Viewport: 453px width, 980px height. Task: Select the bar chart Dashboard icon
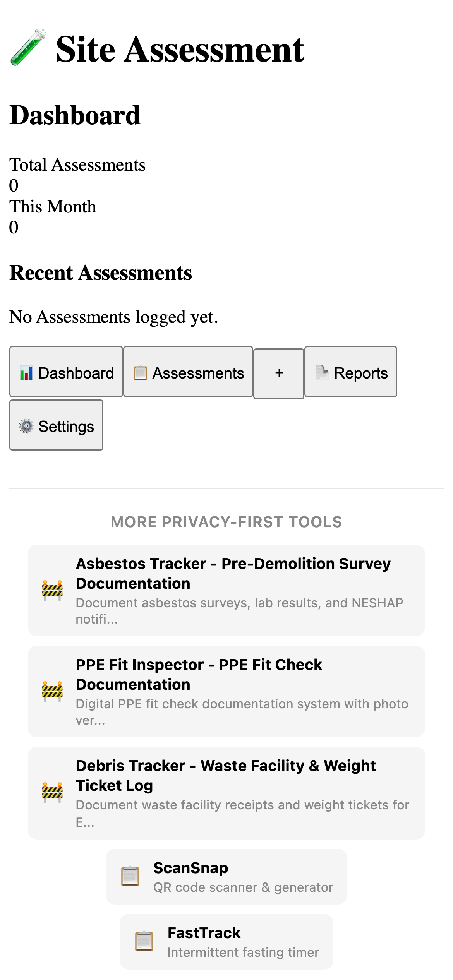pos(26,373)
